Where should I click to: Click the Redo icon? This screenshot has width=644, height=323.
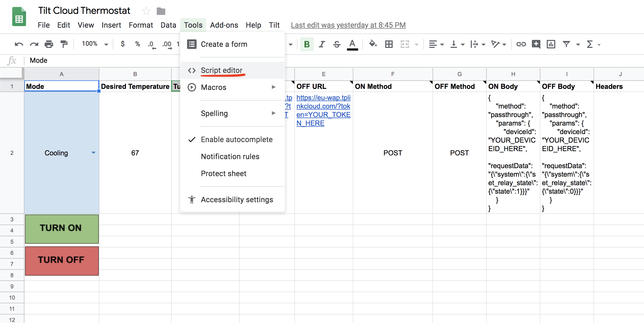pos(34,44)
